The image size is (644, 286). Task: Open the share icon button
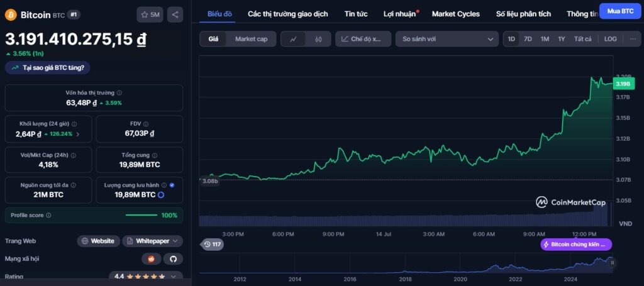(175, 15)
